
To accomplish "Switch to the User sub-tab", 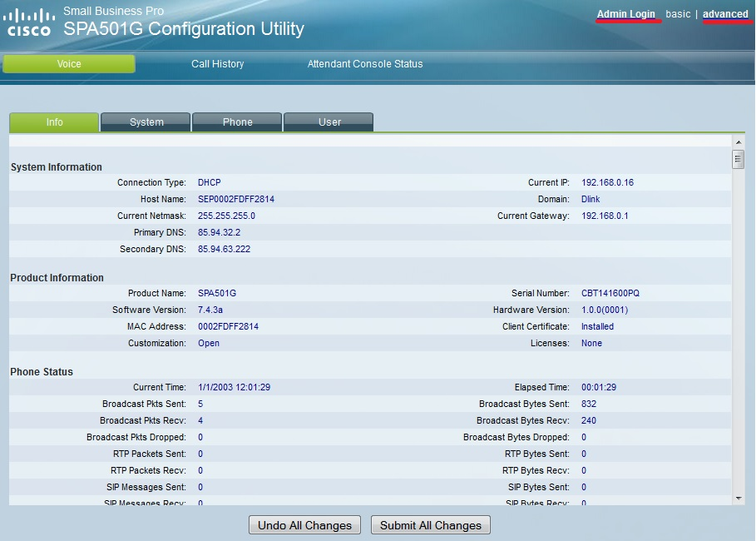I will [x=329, y=122].
